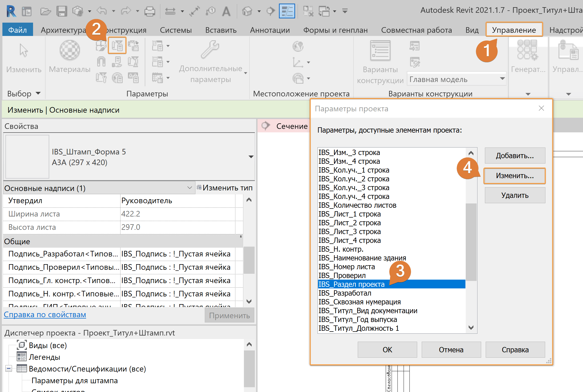This screenshot has width=583, height=392.
Task: Click the Redo arrow icon
Action: tap(126, 11)
